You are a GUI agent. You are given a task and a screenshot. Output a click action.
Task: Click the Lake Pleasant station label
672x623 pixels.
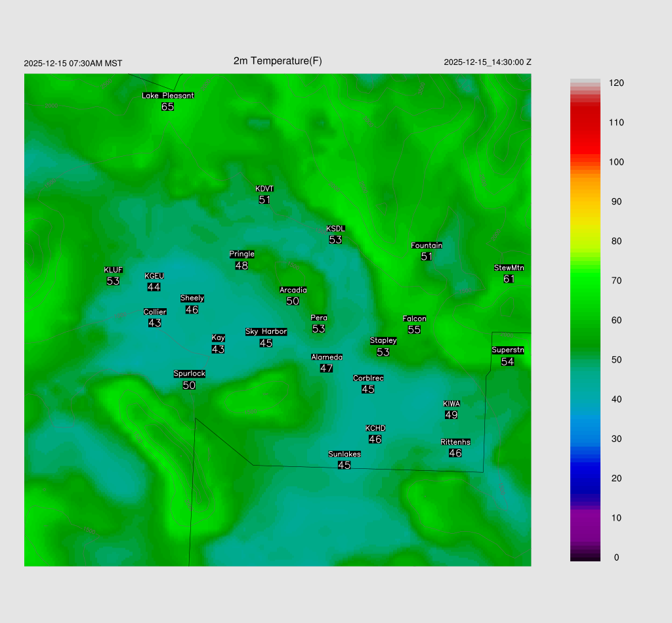pyautogui.click(x=168, y=96)
